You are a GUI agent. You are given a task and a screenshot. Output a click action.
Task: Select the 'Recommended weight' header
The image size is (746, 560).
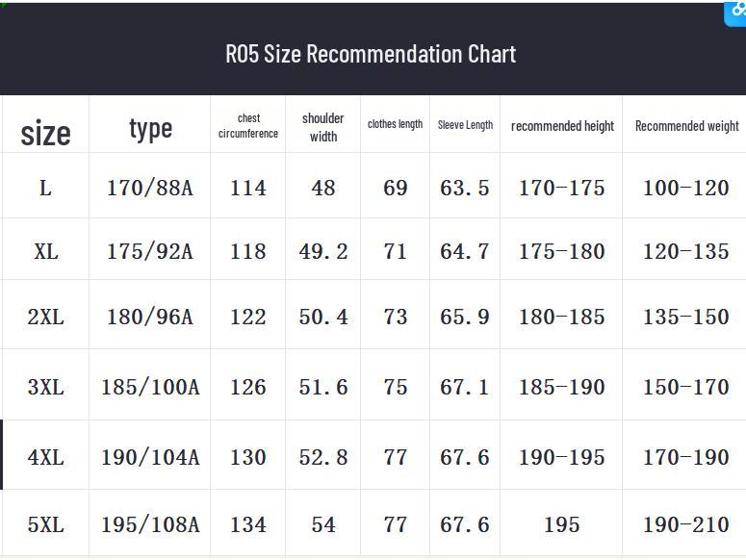point(686,126)
